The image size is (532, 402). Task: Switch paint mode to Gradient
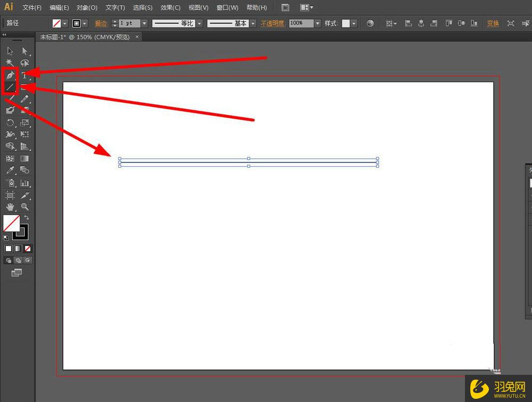point(18,249)
